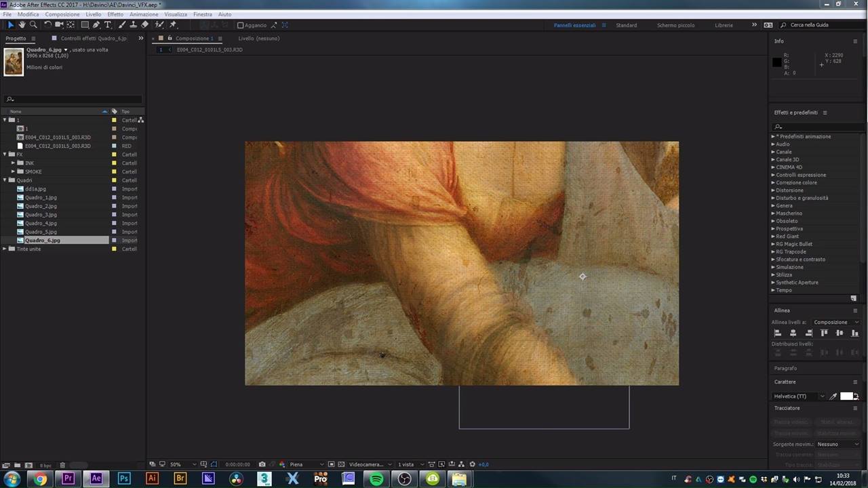Image resolution: width=868 pixels, height=488 pixels.
Task: Show more workspaces with double chevron
Action: point(754,25)
